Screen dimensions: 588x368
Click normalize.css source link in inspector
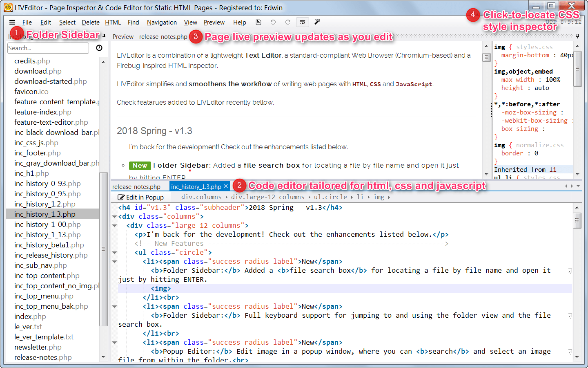(539, 145)
